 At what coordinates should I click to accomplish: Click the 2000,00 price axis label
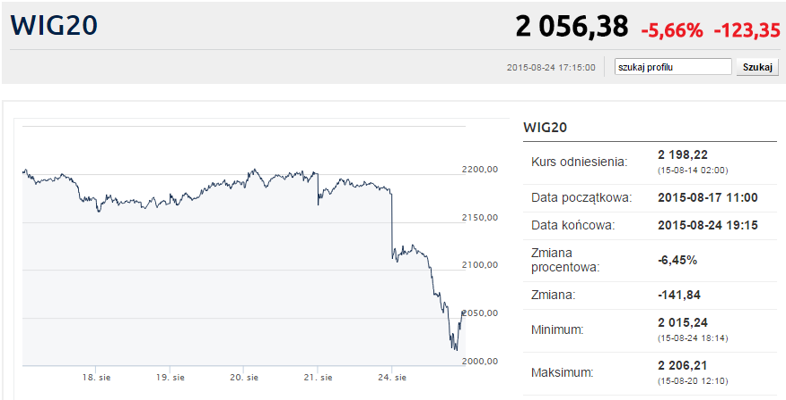point(480,361)
